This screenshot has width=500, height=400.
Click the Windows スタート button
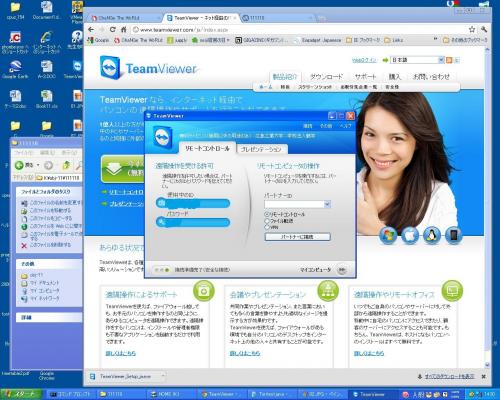click(x=21, y=394)
